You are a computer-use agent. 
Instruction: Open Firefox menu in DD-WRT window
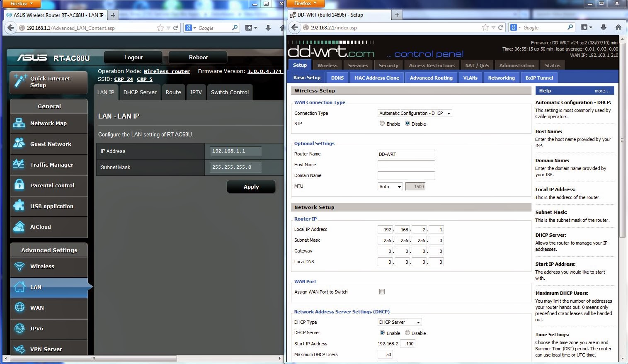click(x=305, y=4)
